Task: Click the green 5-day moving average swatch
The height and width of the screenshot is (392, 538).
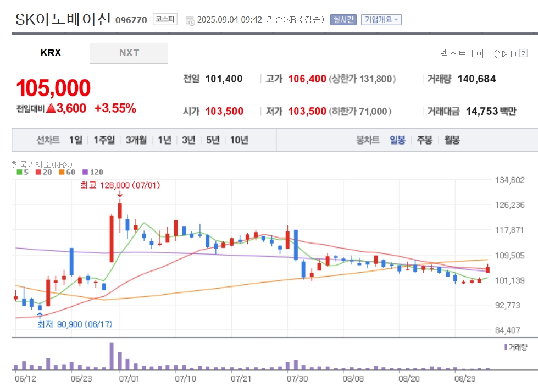Action: [x=19, y=172]
